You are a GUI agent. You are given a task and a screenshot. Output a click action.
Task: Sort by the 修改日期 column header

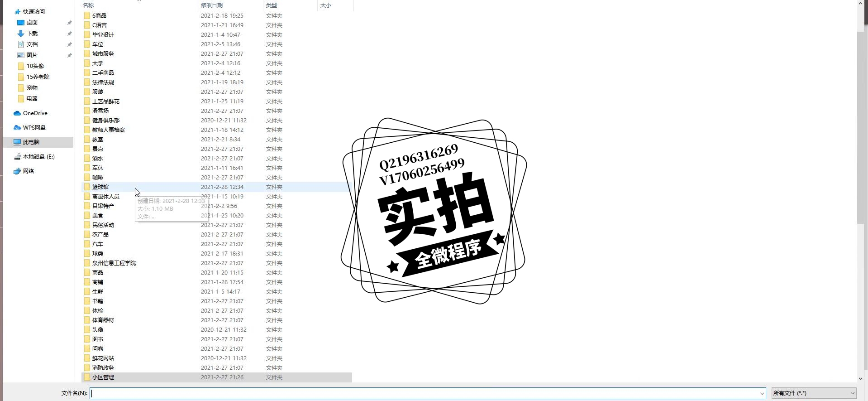[x=212, y=5]
